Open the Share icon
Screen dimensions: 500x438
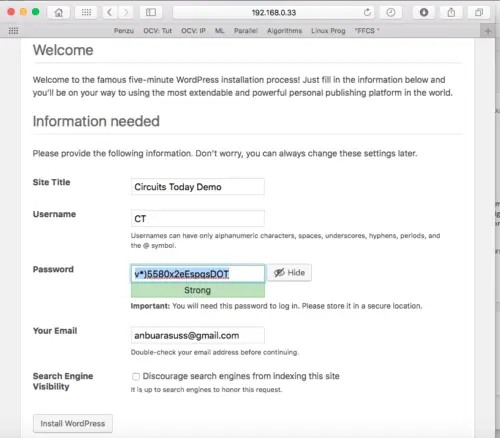pyautogui.click(x=451, y=12)
